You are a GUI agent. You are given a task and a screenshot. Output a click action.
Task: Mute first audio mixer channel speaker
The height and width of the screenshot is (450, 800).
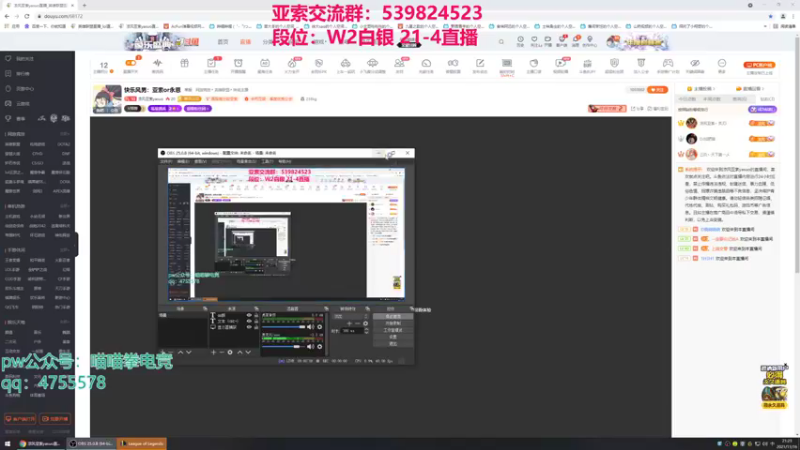pos(310,327)
